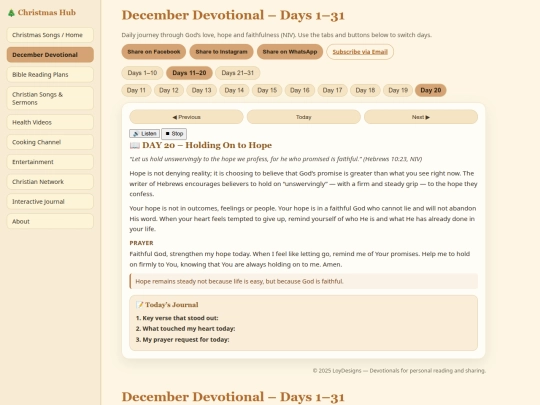Open Interactive Journal page
Image resolution: width=540 pixels, height=405 pixels.
click(50, 201)
